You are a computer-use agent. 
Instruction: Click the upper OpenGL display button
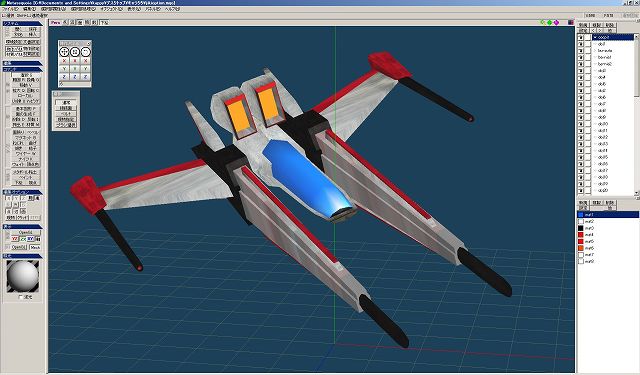point(25,233)
